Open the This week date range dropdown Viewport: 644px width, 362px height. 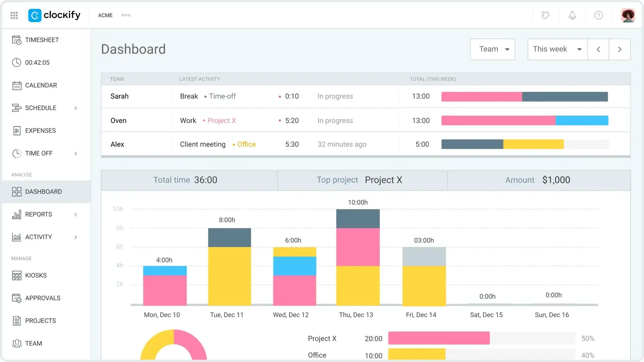pyautogui.click(x=557, y=49)
